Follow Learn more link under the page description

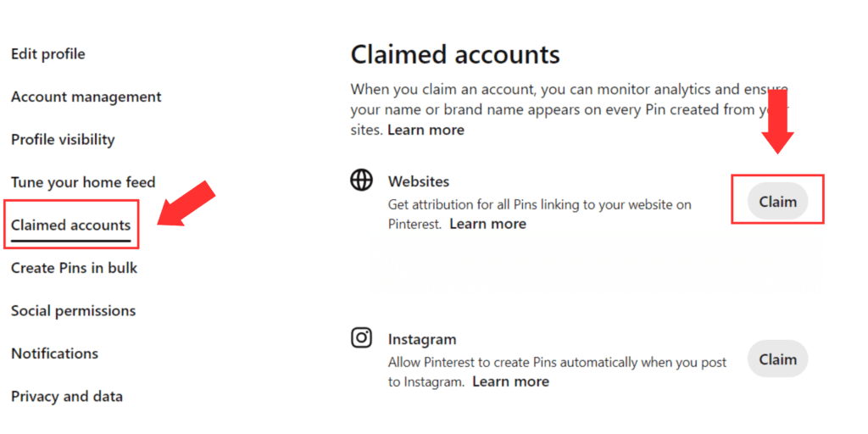(426, 130)
